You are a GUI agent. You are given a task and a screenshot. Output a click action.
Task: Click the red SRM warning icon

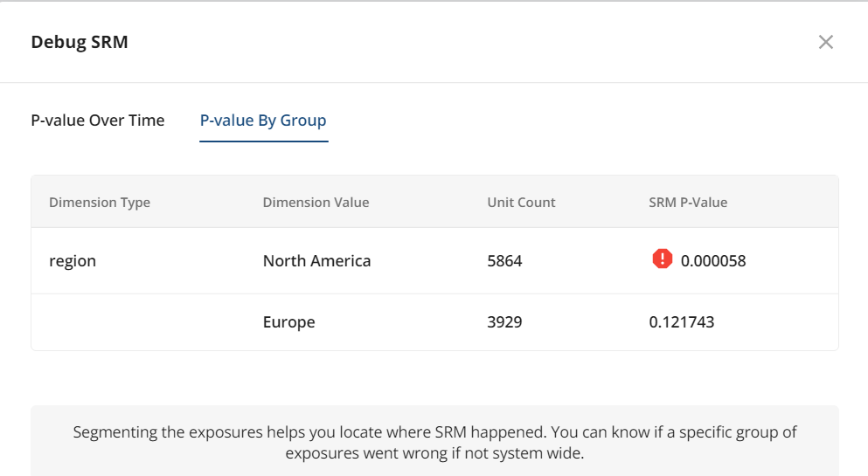pyautogui.click(x=662, y=259)
